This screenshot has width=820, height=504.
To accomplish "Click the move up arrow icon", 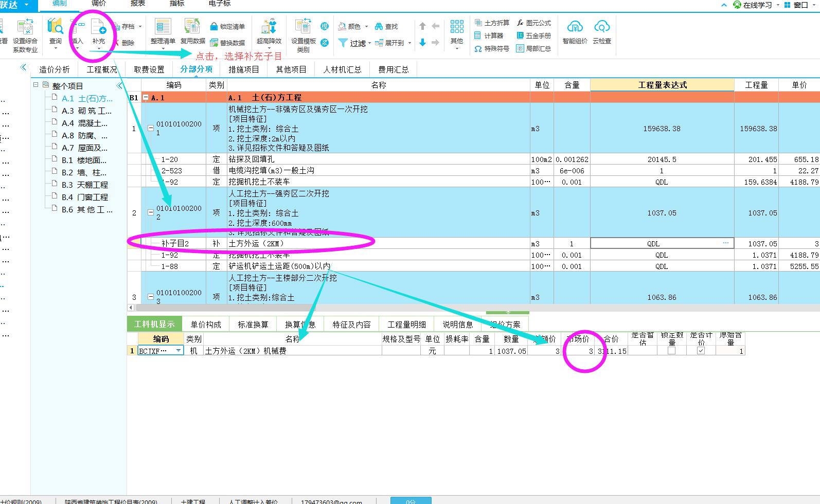I will (422, 26).
